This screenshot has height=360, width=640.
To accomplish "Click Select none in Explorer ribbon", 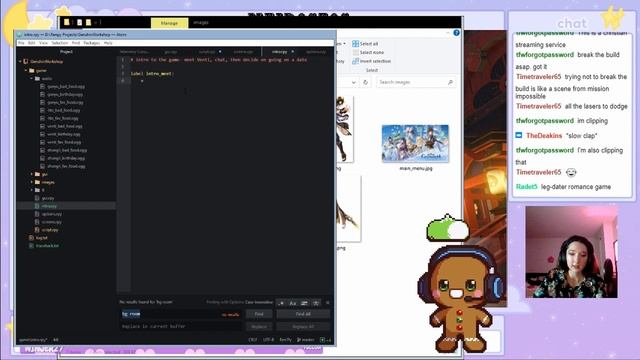I will pyautogui.click(x=368, y=52).
